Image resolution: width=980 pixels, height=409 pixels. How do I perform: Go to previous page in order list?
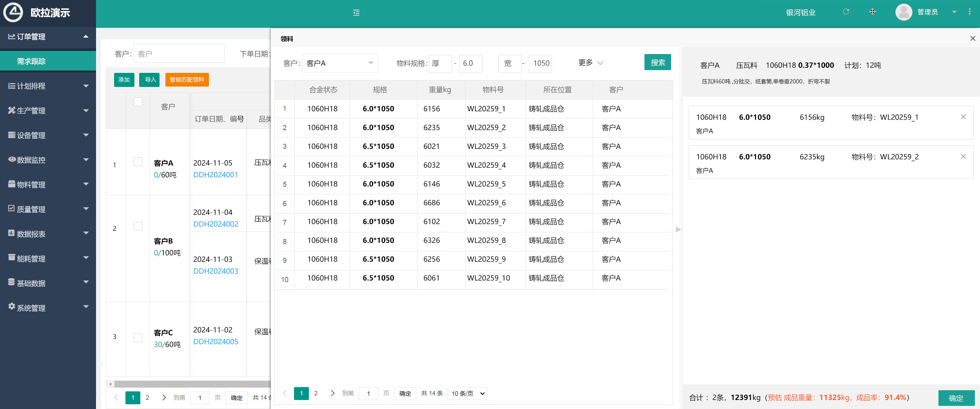click(x=116, y=397)
